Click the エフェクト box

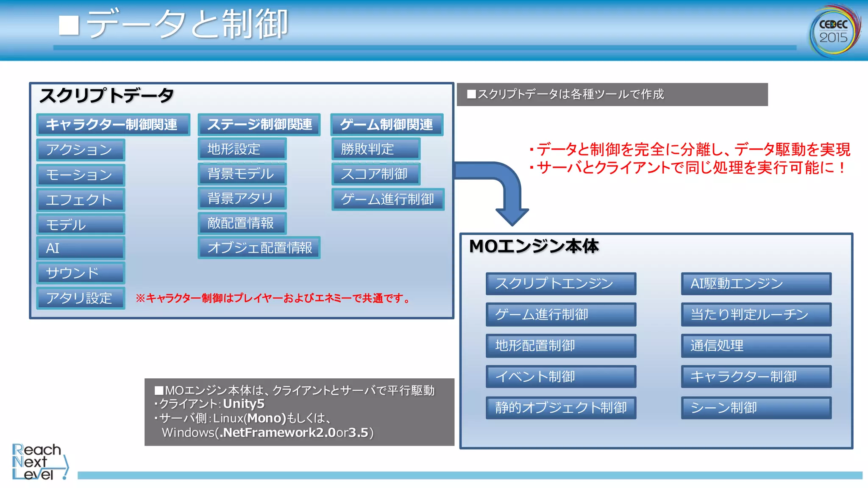[81, 200]
